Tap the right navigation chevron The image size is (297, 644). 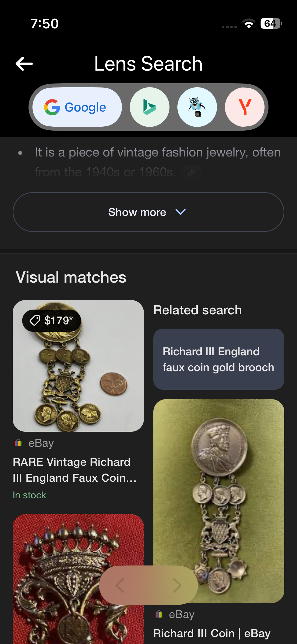pos(177,585)
